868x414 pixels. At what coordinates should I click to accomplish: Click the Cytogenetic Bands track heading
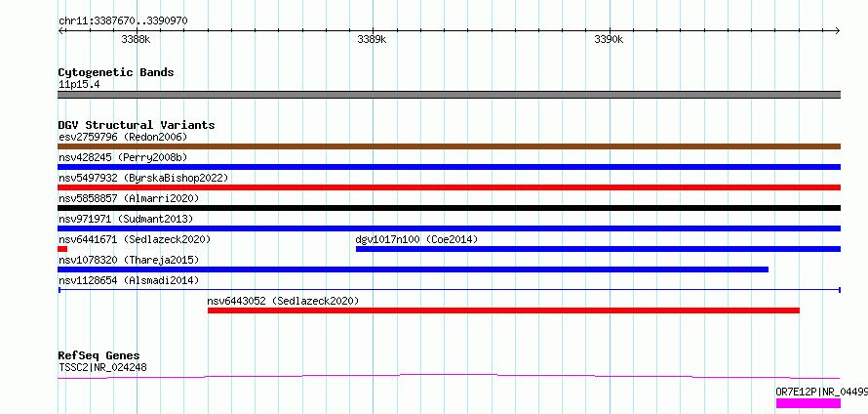pyautogui.click(x=116, y=72)
